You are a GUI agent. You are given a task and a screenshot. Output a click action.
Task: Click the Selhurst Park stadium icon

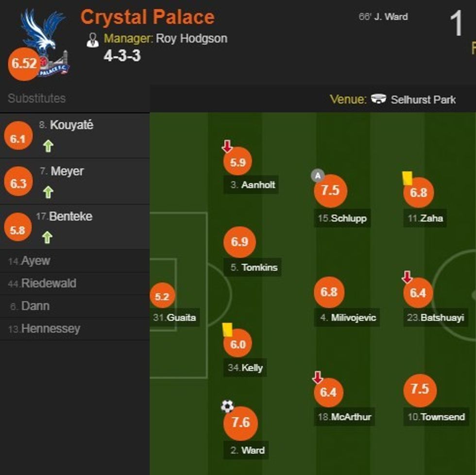[x=378, y=99]
